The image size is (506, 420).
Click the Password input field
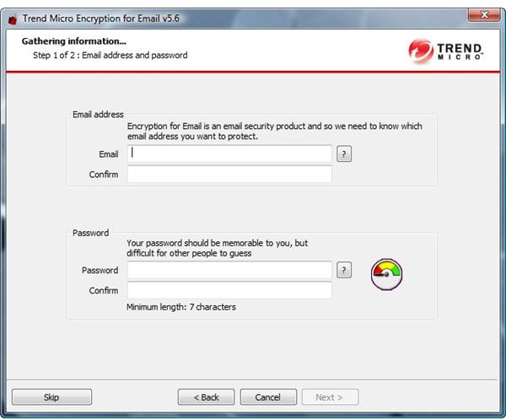pos(229,270)
